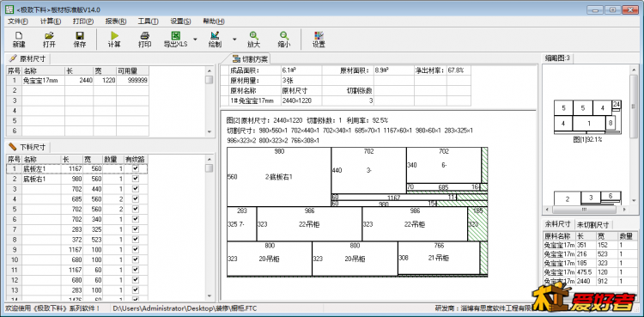
Task: Toggle 有纹路 checkbox in row 10
Action: (x=136, y=259)
